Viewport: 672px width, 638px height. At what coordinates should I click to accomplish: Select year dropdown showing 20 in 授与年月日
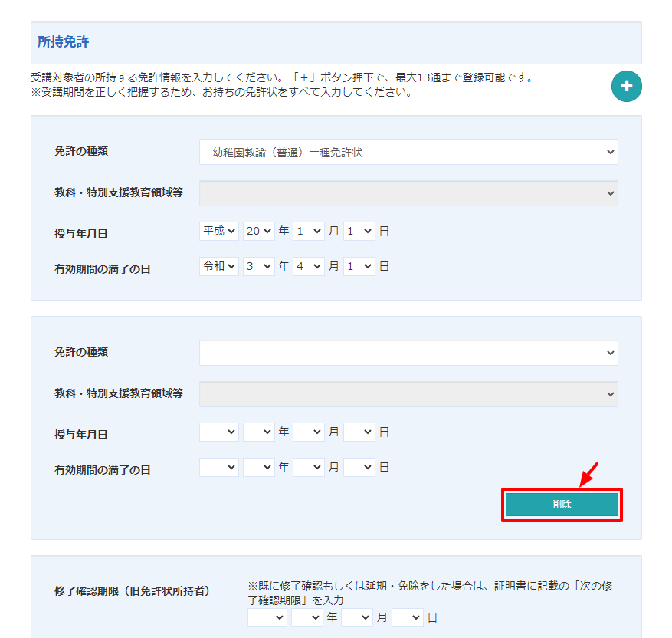click(258, 231)
